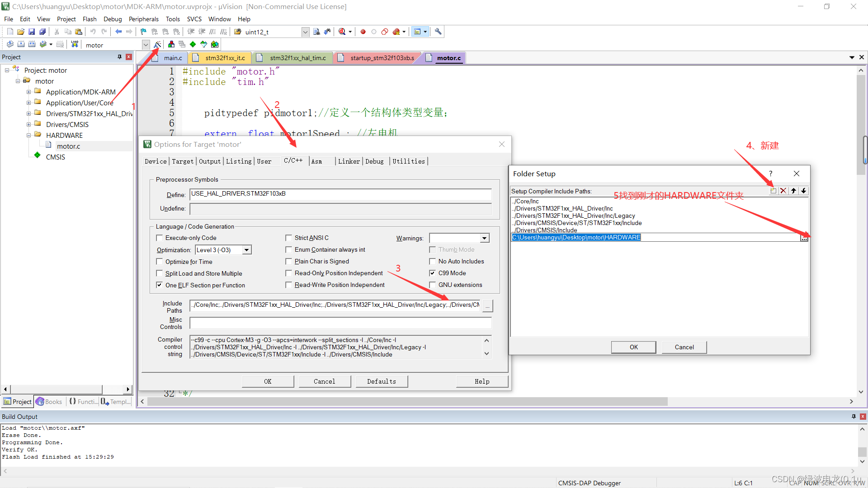Screen dimensions: 868x488
Task: Open Manage Run-Time Environment green diamond icon
Action: 193,44
